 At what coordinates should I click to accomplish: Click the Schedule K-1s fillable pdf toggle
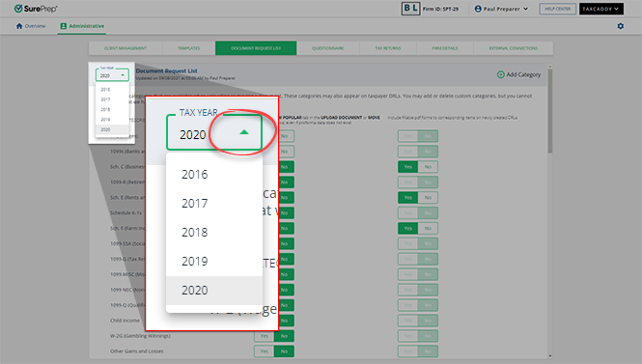pos(418,213)
